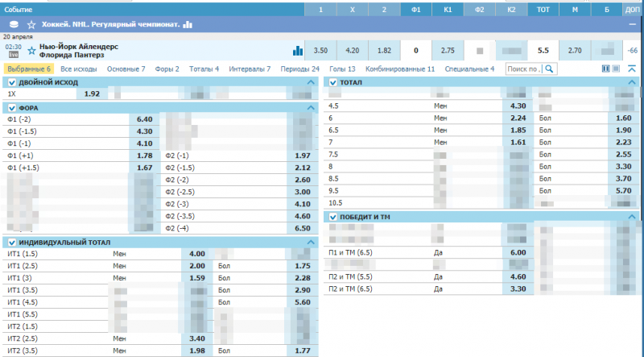Add Islanders vs Panthers match to favorites
644x357 pixels.
pos(31,51)
